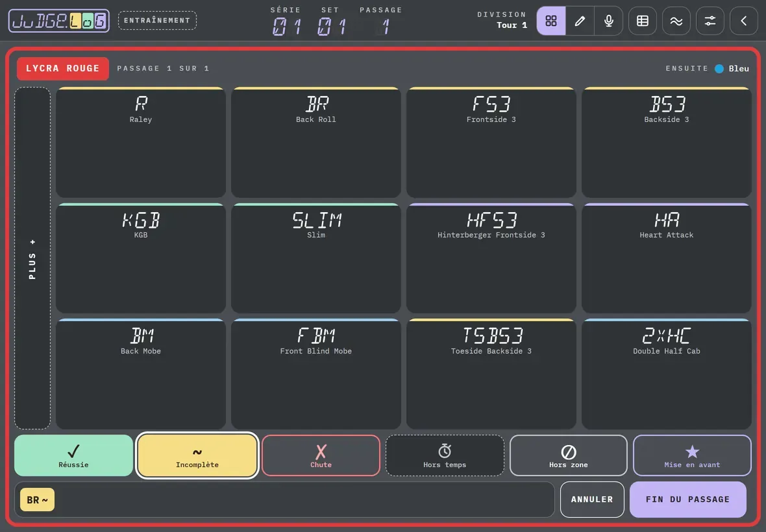Image resolution: width=766 pixels, height=532 pixels.
Task: Switch to the grid pad view icon
Action: point(551,21)
